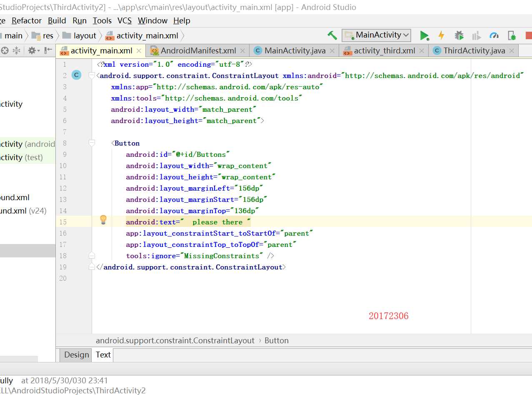The width and height of the screenshot is (532, 395).
Task: Click the Scroll from Source target icon
Action: [5, 50]
